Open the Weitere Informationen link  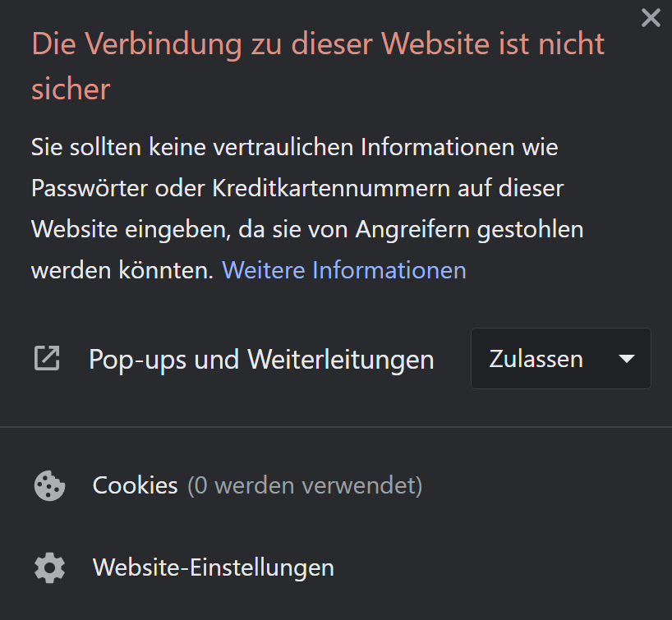pyautogui.click(x=343, y=270)
